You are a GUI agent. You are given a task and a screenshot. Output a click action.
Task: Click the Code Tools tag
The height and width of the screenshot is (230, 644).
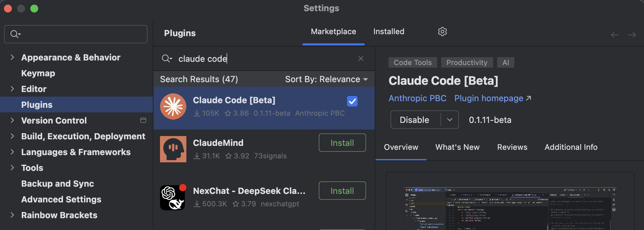(x=413, y=62)
